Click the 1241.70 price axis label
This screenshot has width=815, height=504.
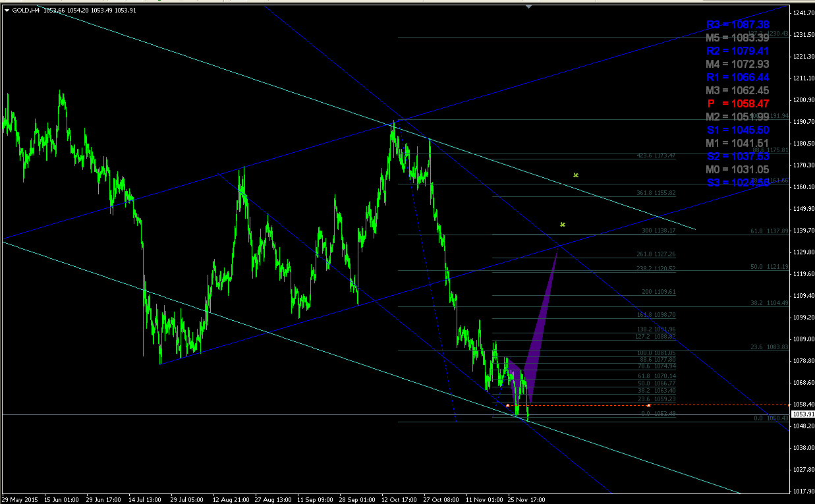[802, 13]
